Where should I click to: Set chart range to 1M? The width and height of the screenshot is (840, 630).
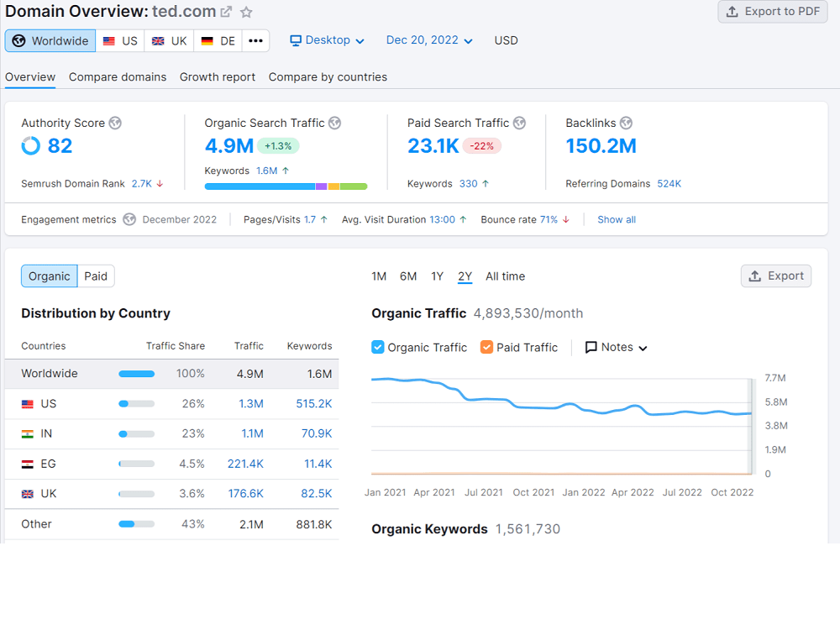[x=379, y=276]
